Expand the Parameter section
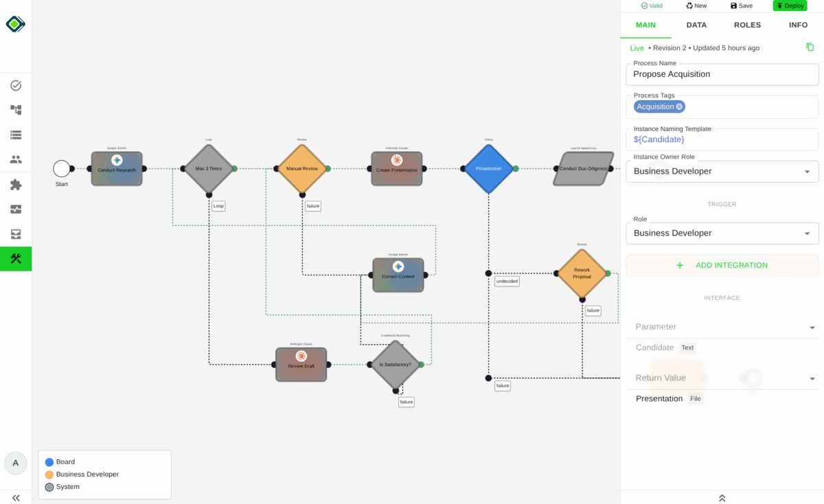Viewport: 824px width, 504px height. coord(812,328)
